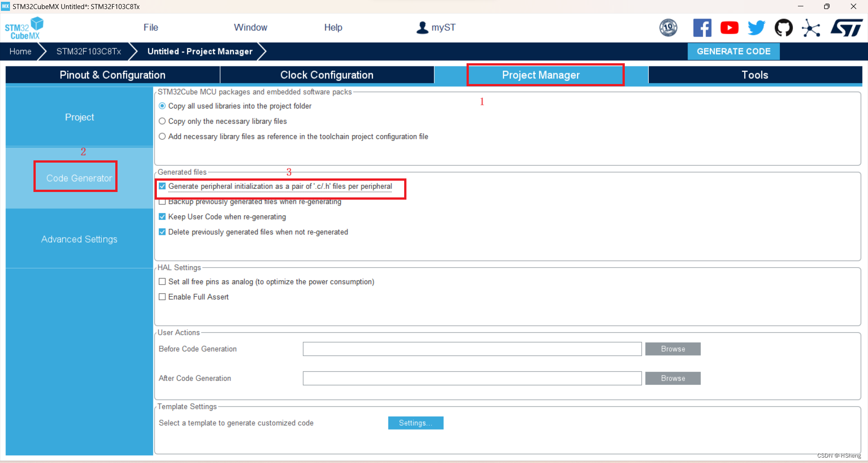The image size is (868, 463).
Task: Open the ST Twitter icon
Action: point(756,28)
